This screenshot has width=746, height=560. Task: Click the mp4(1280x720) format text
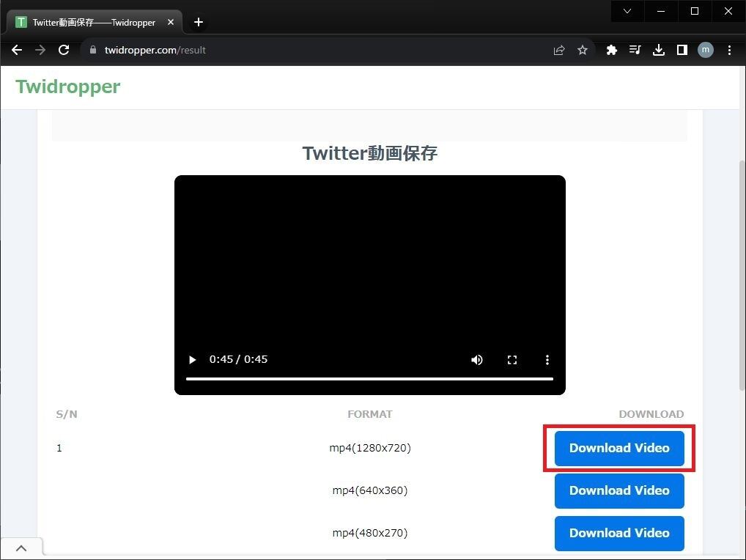(369, 448)
